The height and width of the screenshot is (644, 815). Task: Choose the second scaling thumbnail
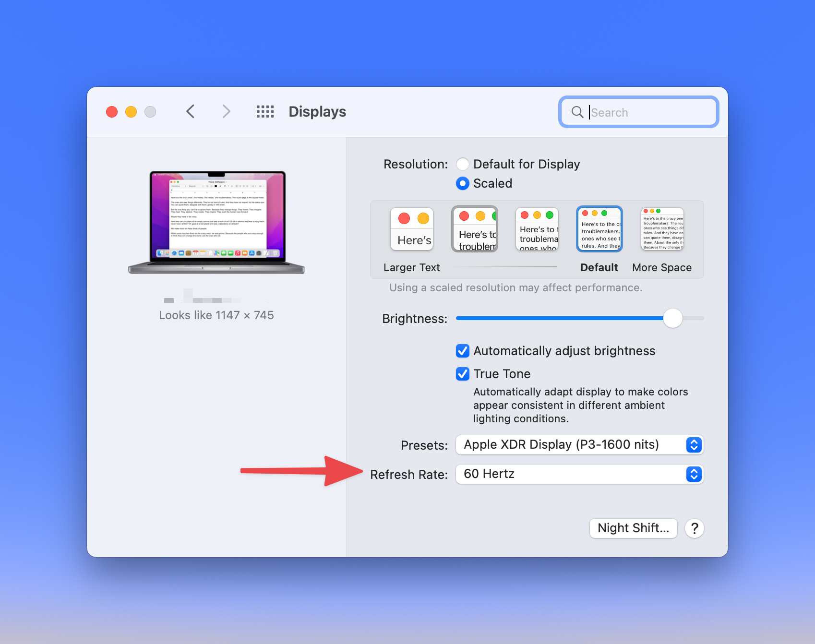(x=475, y=229)
